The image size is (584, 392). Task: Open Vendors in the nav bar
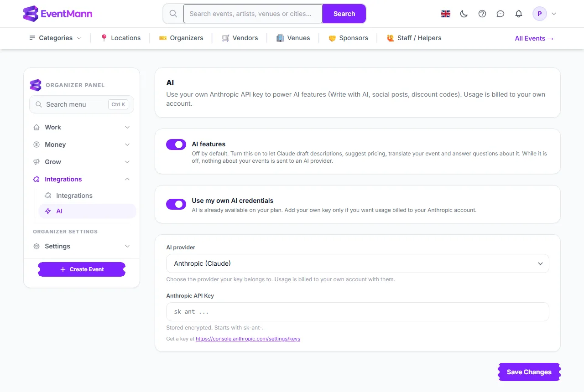point(240,38)
